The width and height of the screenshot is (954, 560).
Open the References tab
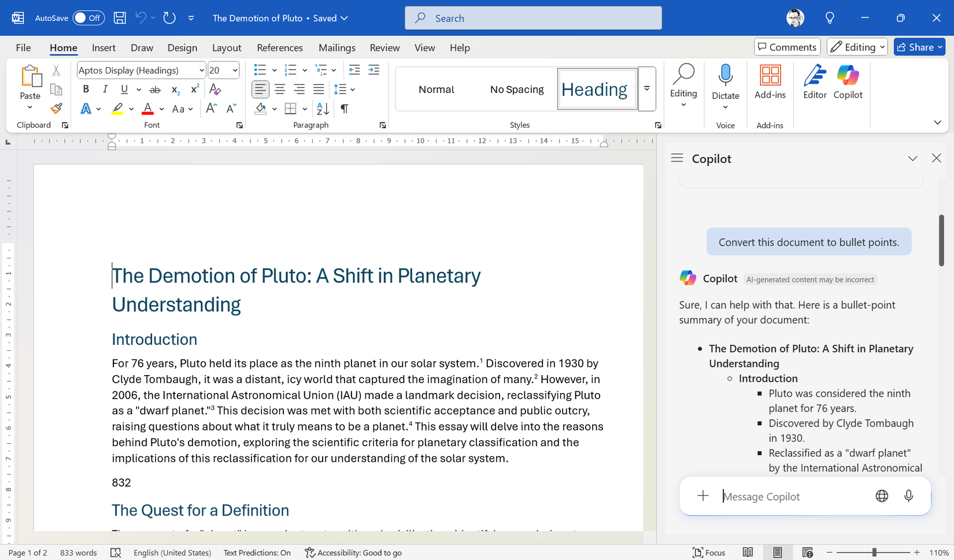tap(280, 48)
